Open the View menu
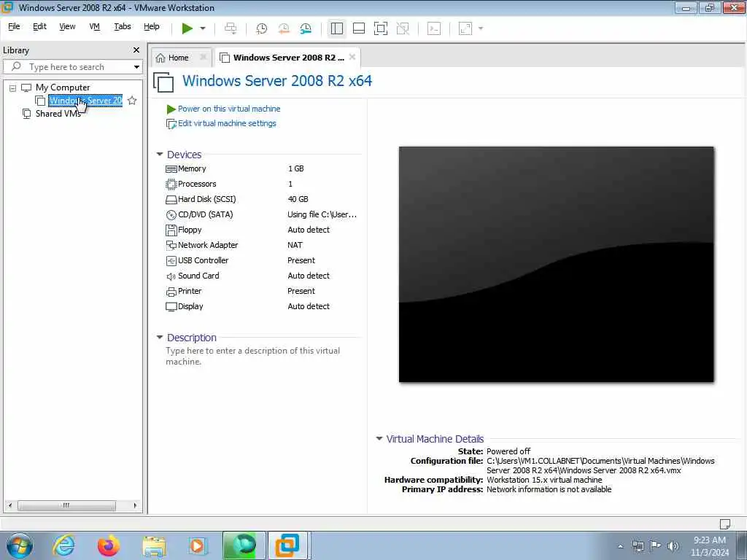Screen dimensions: 747x560 (67, 27)
